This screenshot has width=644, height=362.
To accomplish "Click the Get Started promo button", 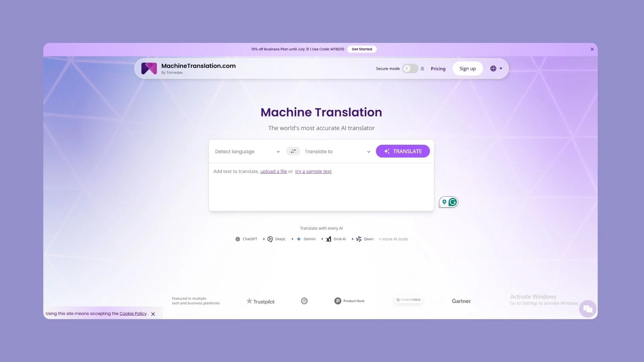I will point(362,49).
